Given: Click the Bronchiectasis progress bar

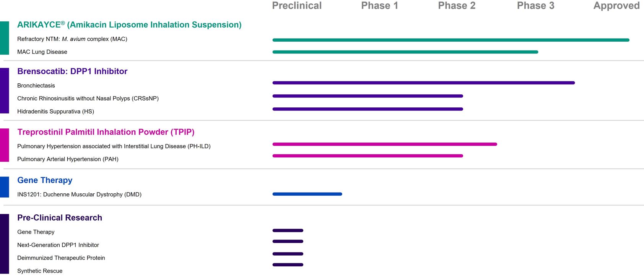Looking at the screenshot, I should (x=423, y=83).
